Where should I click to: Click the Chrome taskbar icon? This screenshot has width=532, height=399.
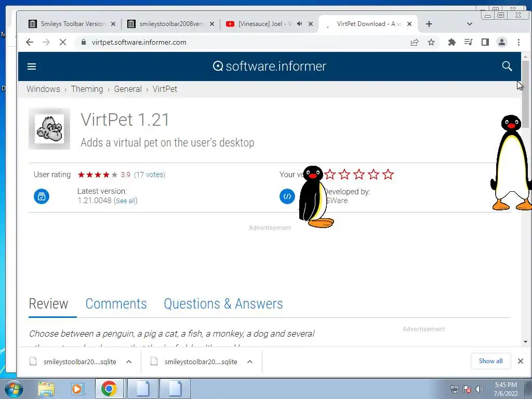(x=109, y=389)
